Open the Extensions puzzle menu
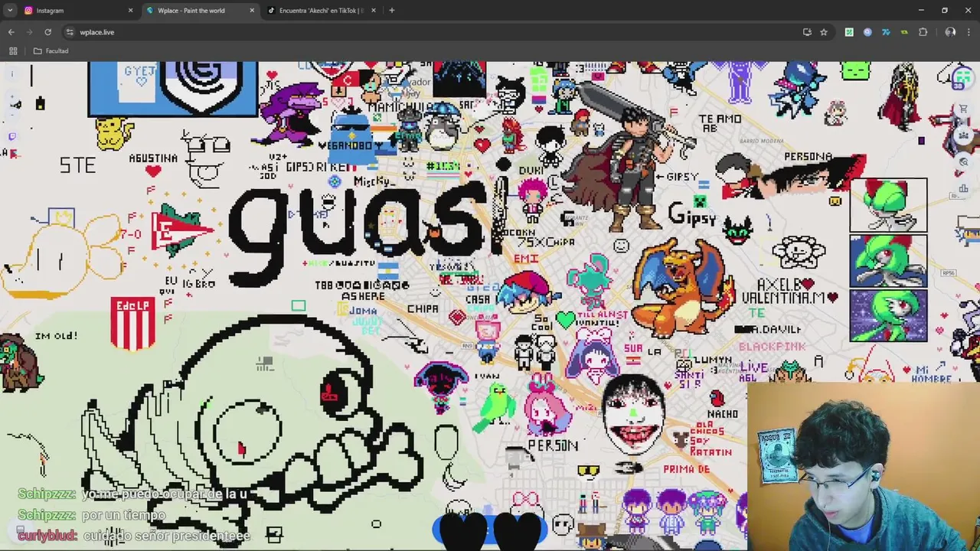Viewport: 980px width, 551px height. tap(923, 32)
